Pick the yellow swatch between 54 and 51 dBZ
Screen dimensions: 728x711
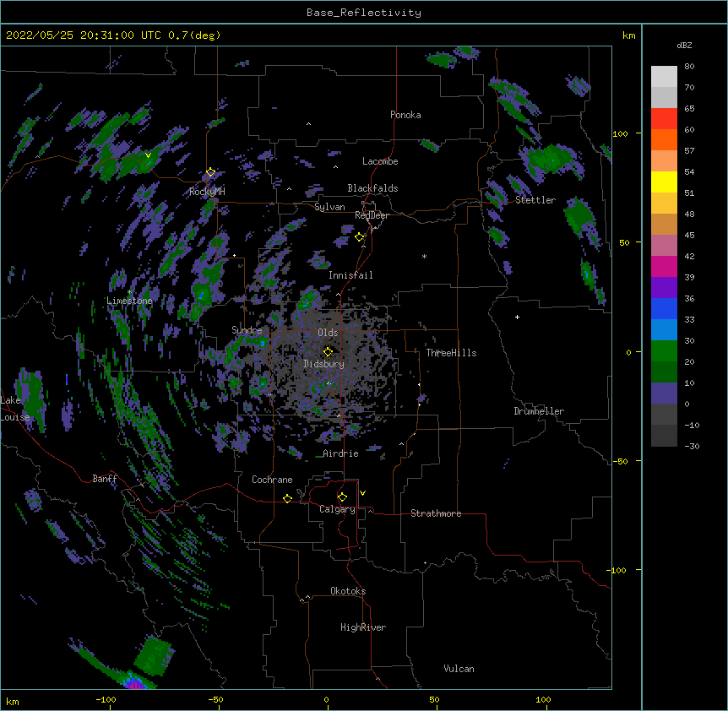pos(664,182)
